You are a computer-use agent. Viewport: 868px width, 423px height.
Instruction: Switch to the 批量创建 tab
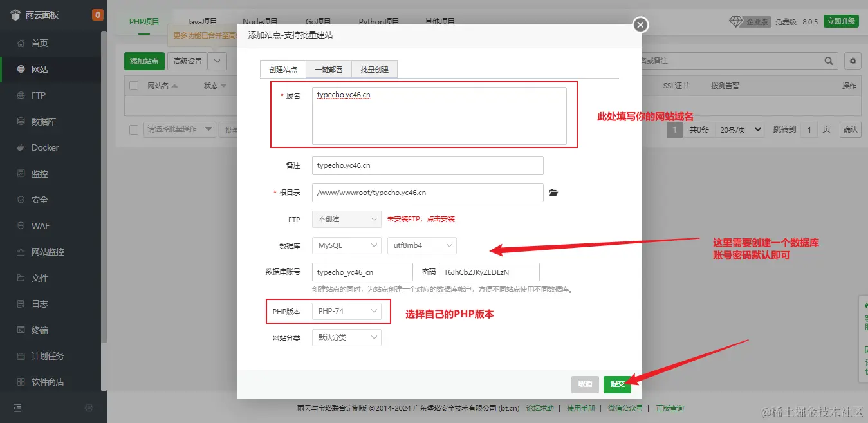pyautogui.click(x=374, y=70)
